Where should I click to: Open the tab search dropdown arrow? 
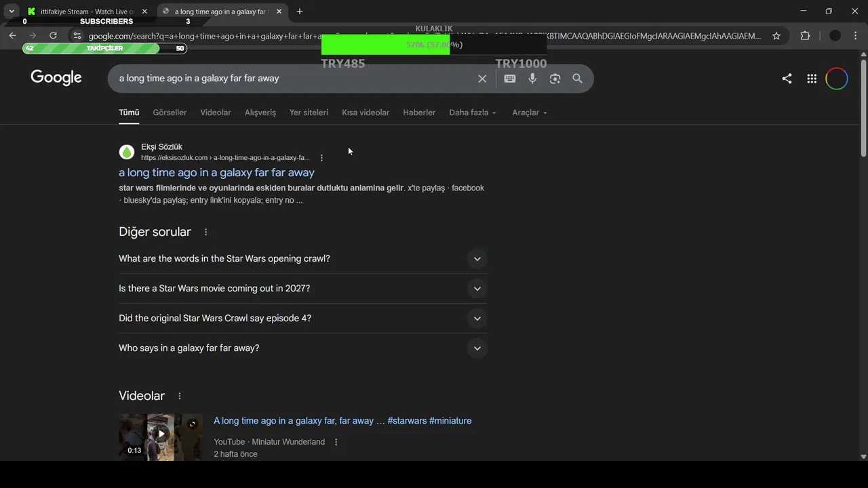[12, 12]
